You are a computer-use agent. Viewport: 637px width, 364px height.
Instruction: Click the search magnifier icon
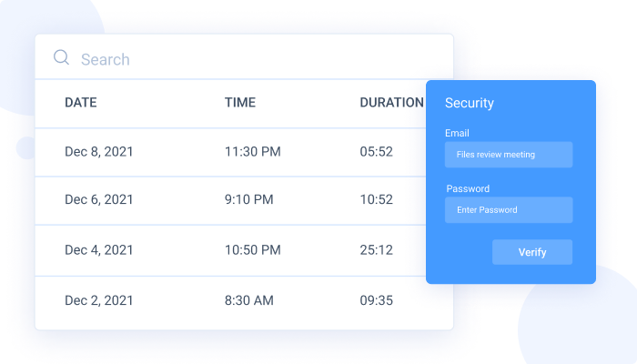(62, 58)
